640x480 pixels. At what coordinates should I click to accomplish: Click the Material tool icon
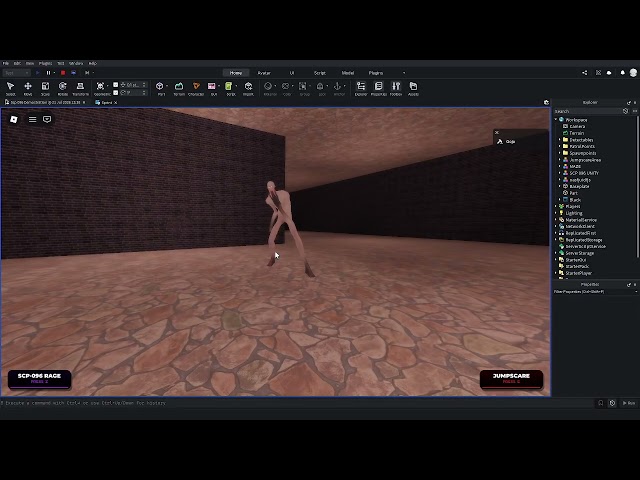pos(268,86)
